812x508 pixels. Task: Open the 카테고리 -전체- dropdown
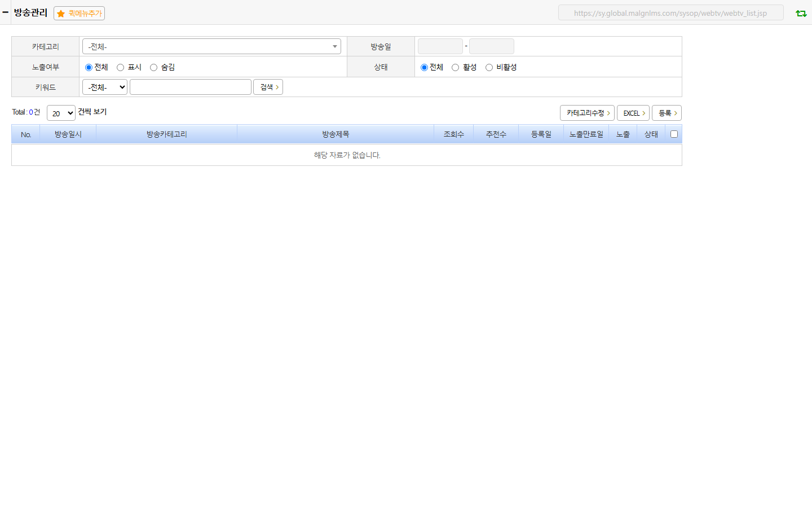[211, 46]
